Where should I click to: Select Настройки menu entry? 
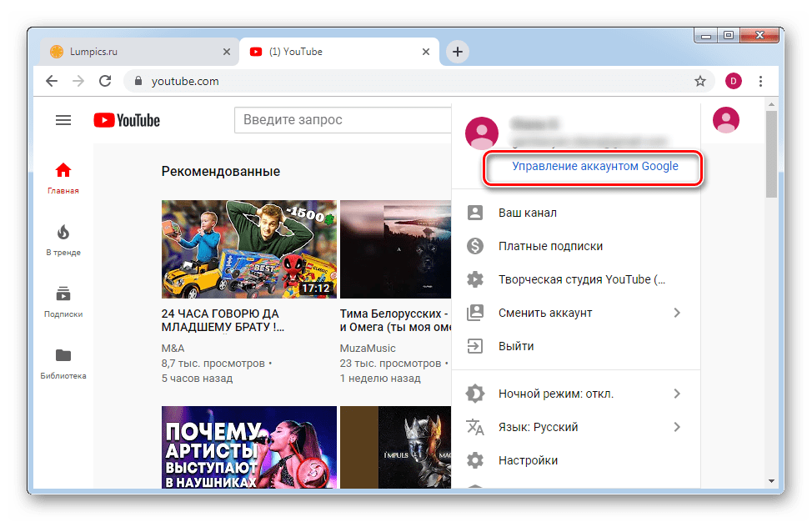[576, 460]
